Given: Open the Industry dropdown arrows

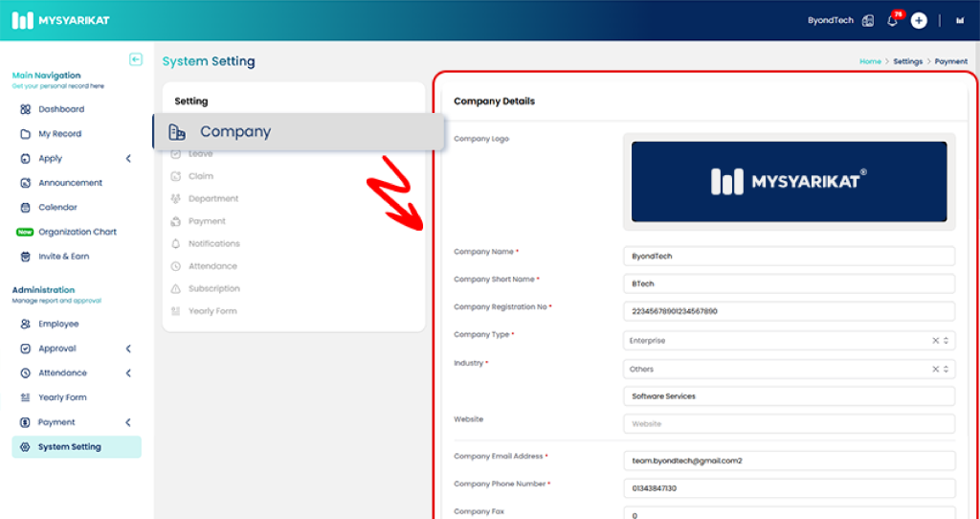Looking at the screenshot, I should coord(947,369).
